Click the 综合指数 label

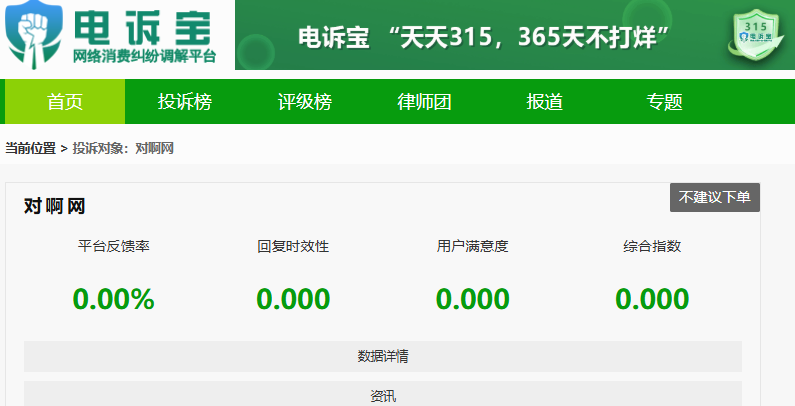pyautogui.click(x=652, y=246)
